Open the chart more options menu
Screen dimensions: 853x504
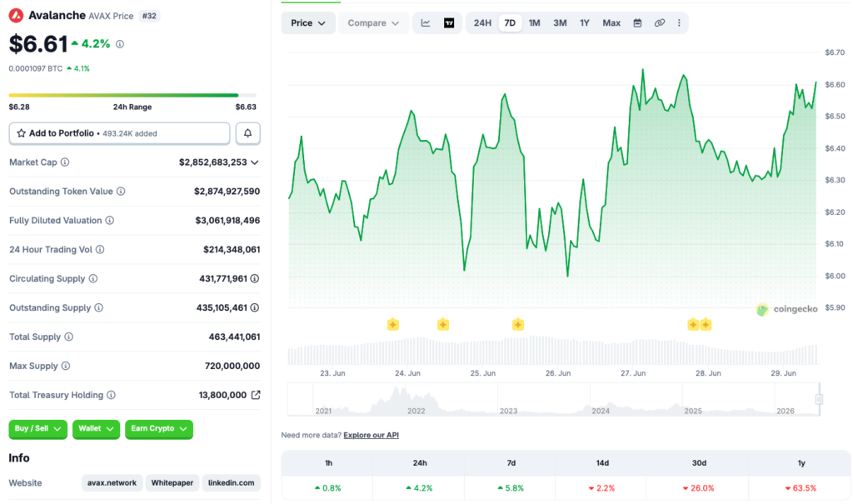[679, 22]
